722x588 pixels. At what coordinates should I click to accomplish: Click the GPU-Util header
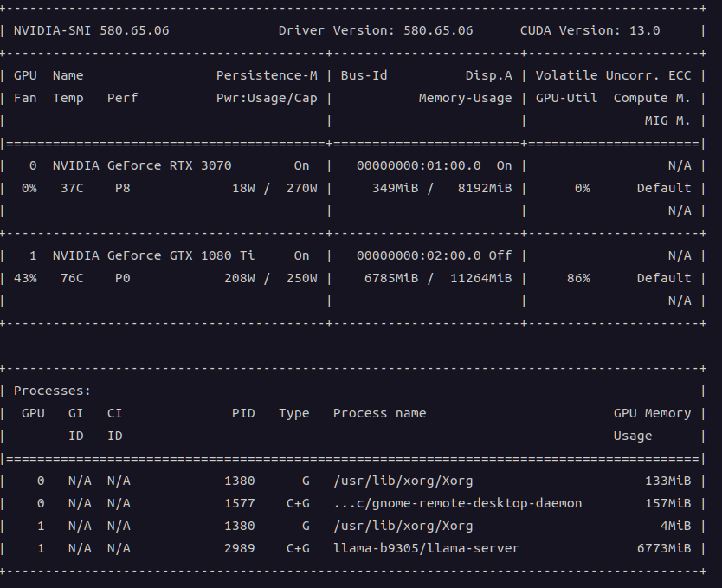(566, 98)
